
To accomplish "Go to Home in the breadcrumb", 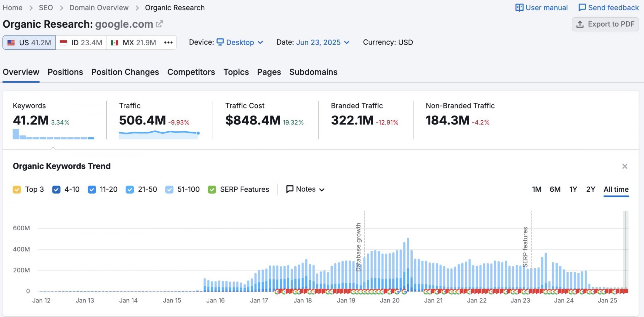I will [x=13, y=8].
